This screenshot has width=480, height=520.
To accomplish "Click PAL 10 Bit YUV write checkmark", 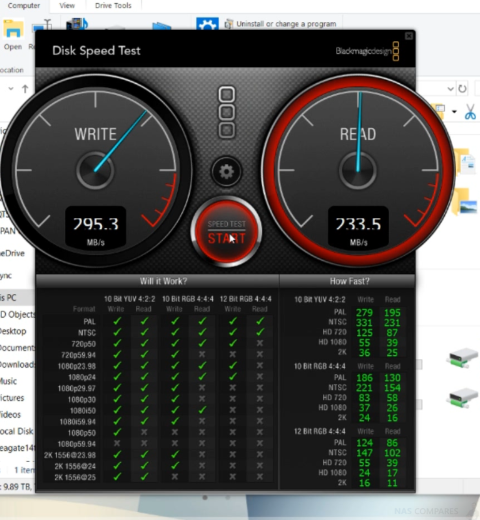I will [x=117, y=321].
